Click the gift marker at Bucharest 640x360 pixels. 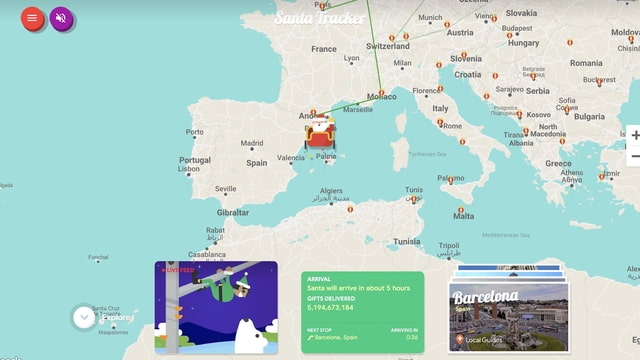pyautogui.click(x=599, y=82)
